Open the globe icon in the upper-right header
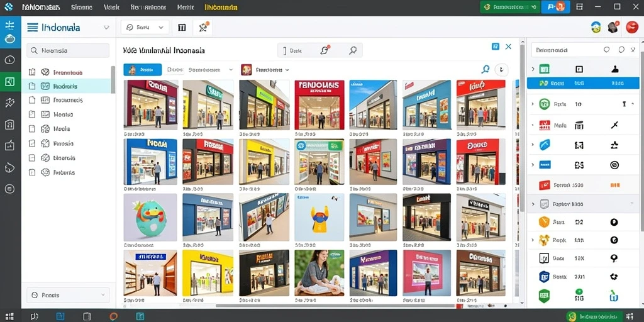 [x=596, y=28]
